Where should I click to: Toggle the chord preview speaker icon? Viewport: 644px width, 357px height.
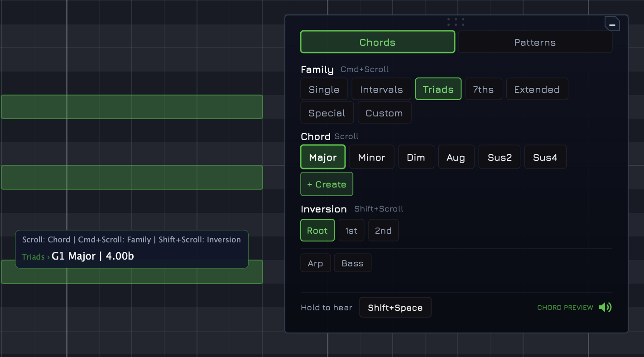605,308
